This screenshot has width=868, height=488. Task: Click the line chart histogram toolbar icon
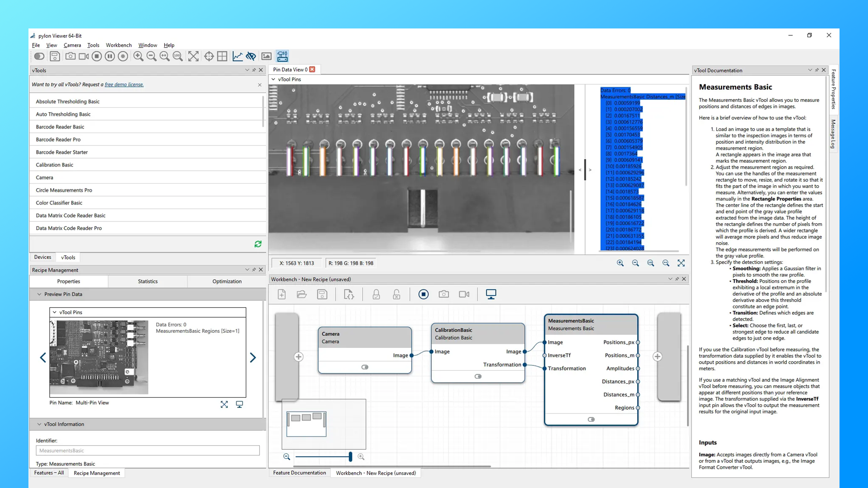[238, 56]
